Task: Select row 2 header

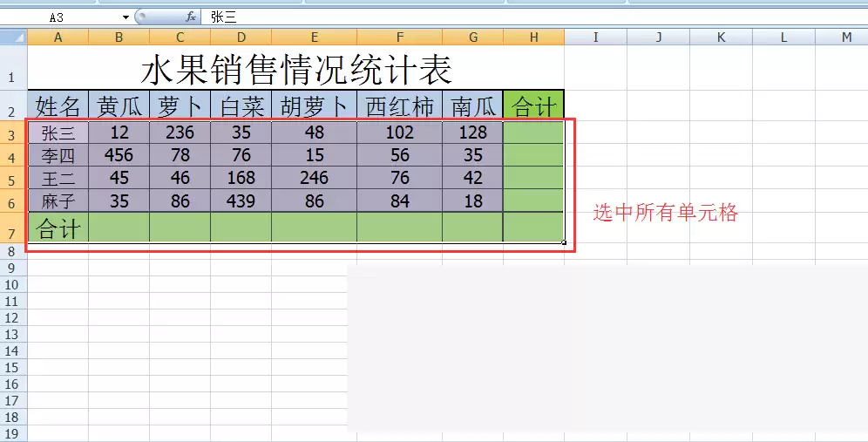Action: click(x=13, y=105)
